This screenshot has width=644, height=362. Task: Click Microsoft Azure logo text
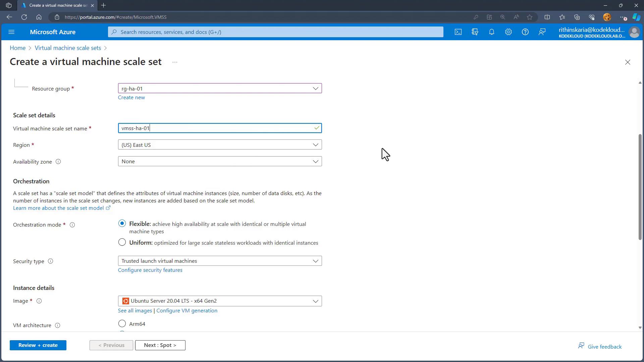pyautogui.click(x=53, y=32)
